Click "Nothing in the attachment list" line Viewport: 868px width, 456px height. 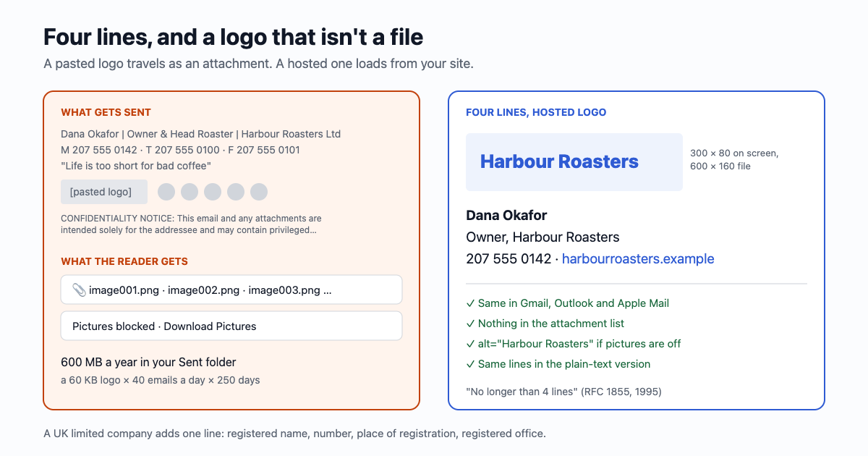tap(545, 324)
